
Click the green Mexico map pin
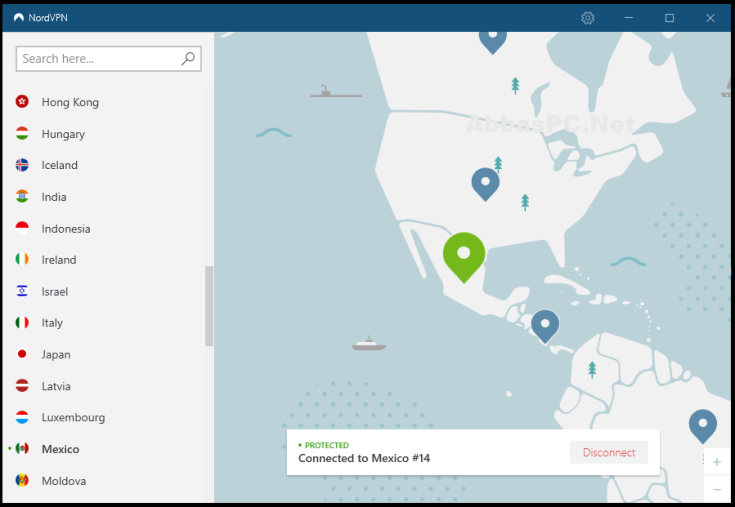pyautogui.click(x=464, y=257)
